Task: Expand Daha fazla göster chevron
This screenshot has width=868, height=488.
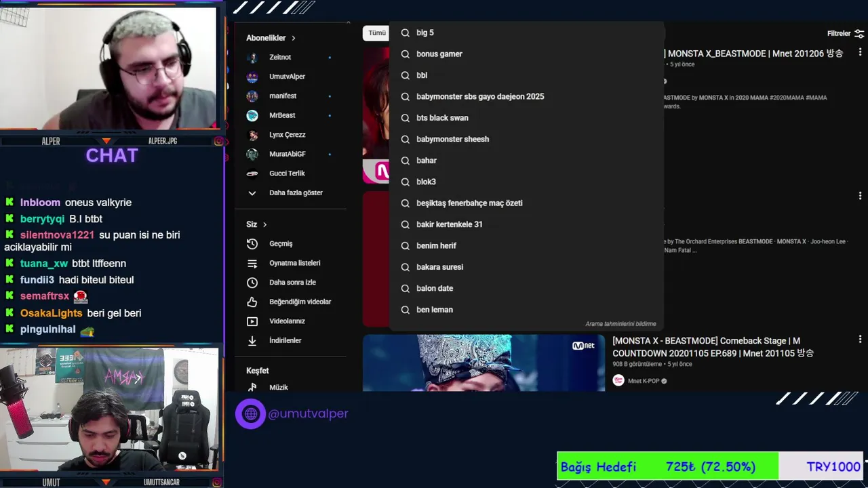Action: (252, 193)
